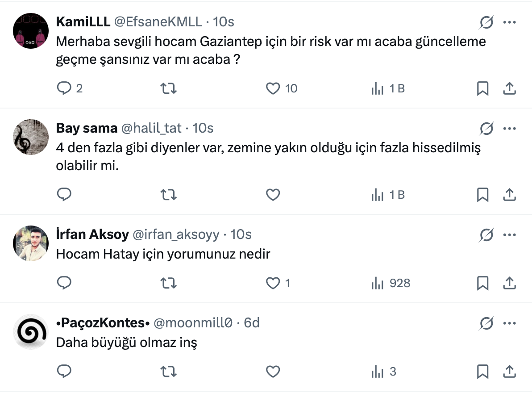This screenshot has height=393, width=532.
Task: Open the PaçozKontes display name link
Action: click(103, 322)
